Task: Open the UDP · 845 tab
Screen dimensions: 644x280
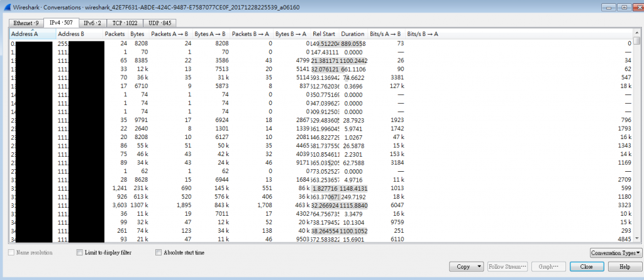Action: point(160,23)
